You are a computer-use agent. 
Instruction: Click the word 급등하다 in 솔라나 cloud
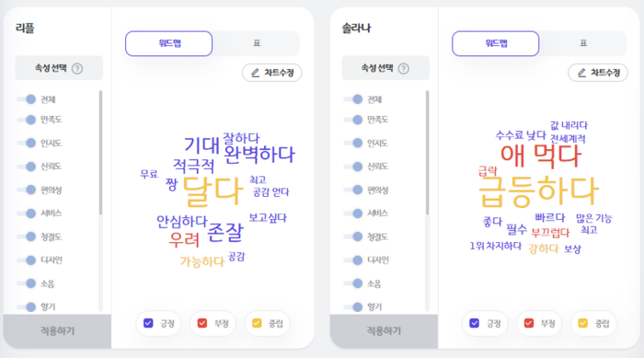pyautogui.click(x=538, y=191)
